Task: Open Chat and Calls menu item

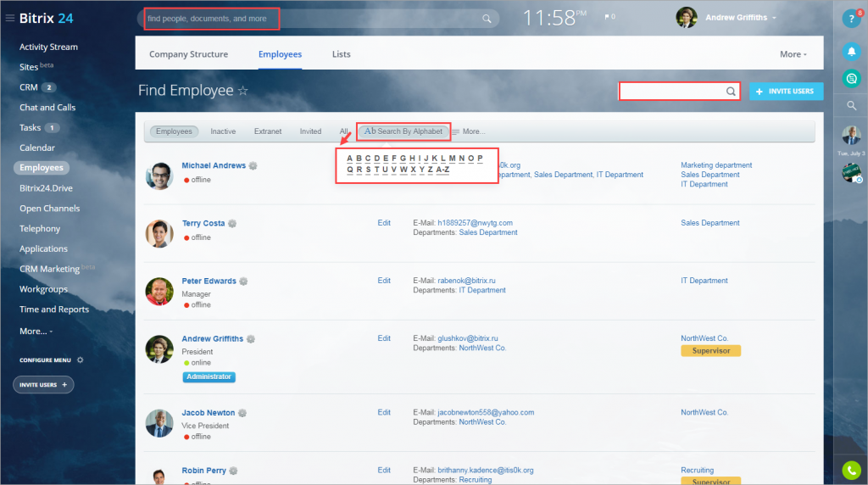Action: (x=47, y=108)
